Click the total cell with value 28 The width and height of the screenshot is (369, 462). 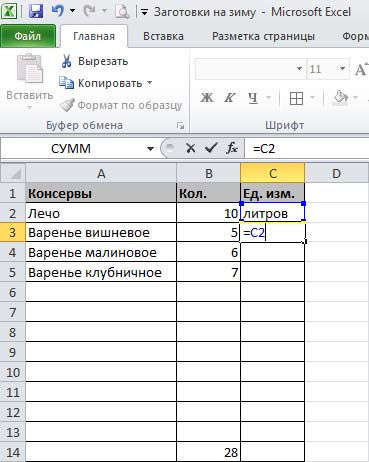coord(208,453)
